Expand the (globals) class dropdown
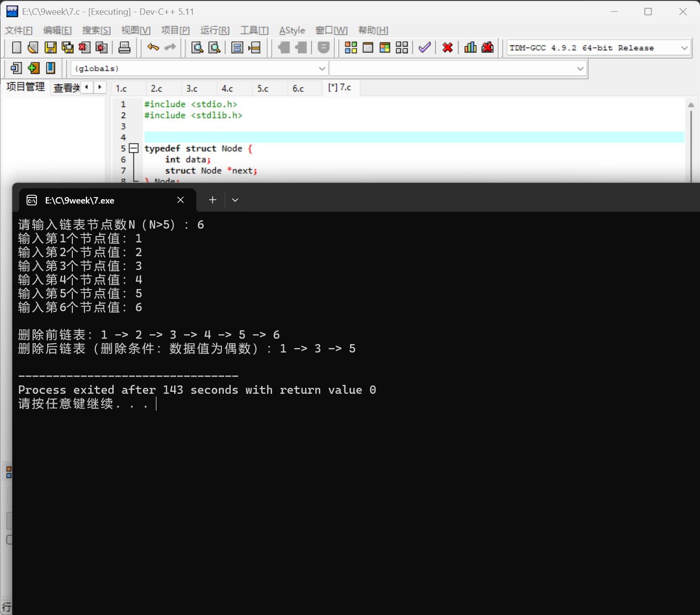The image size is (700, 615). click(322, 68)
